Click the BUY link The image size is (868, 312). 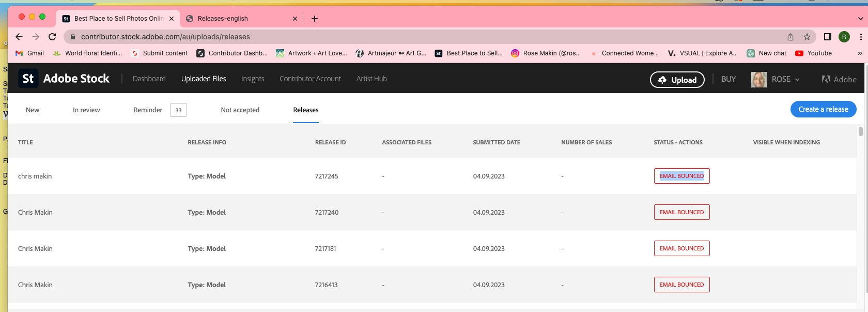pos(729,79)
